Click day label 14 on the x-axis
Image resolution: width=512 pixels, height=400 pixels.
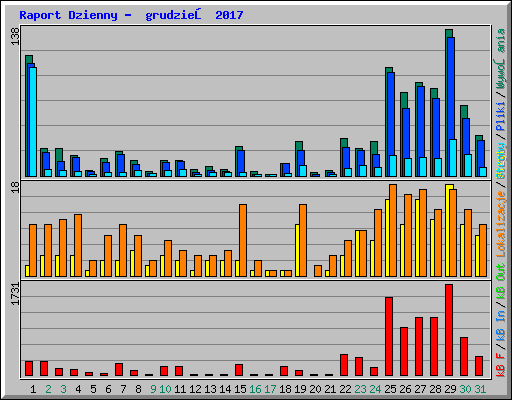[225, 389]
